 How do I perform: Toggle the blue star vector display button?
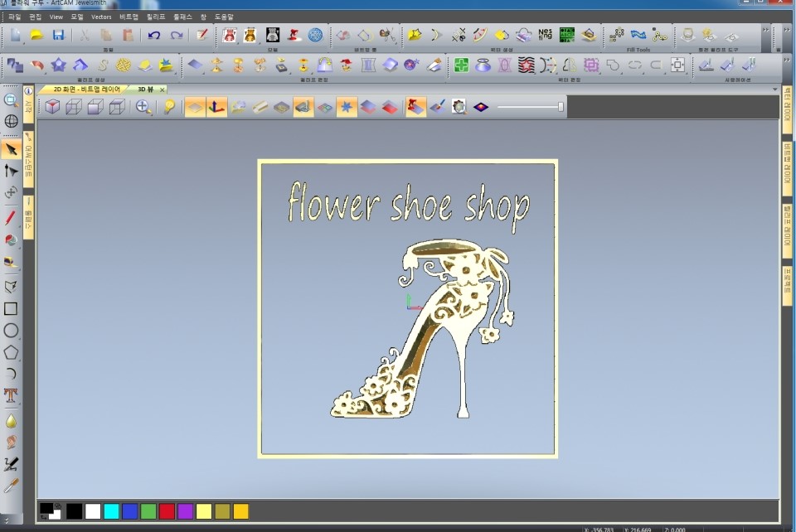(x=347, y=107)
